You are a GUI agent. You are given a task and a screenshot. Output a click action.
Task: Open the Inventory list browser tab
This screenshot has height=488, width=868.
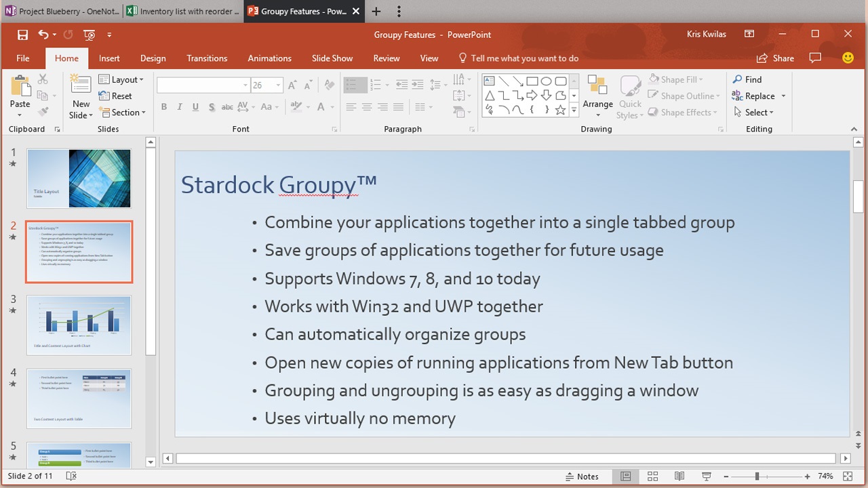point(182,11)
